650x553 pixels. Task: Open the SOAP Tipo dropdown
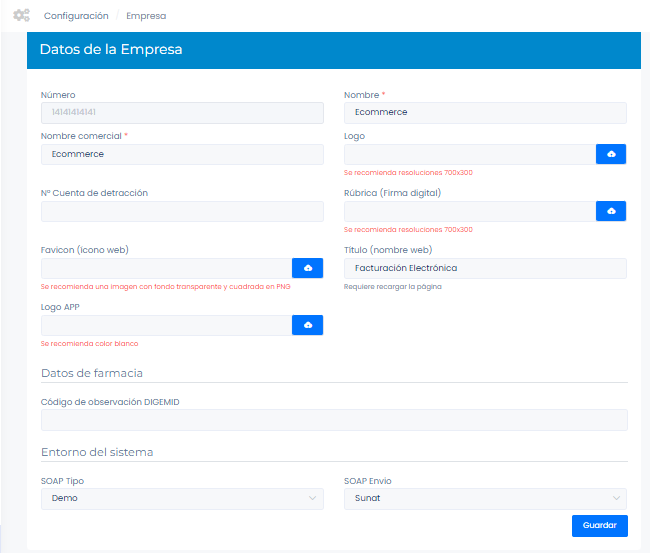[x=182, y=499]
